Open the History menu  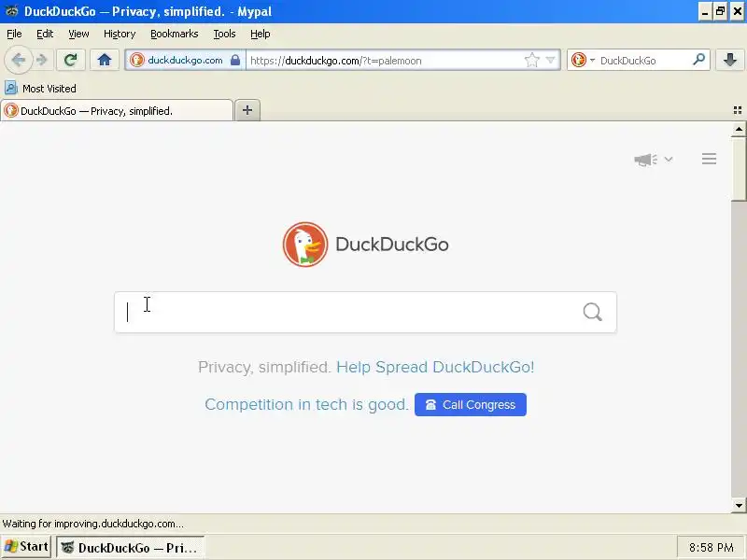pos(120,34)
